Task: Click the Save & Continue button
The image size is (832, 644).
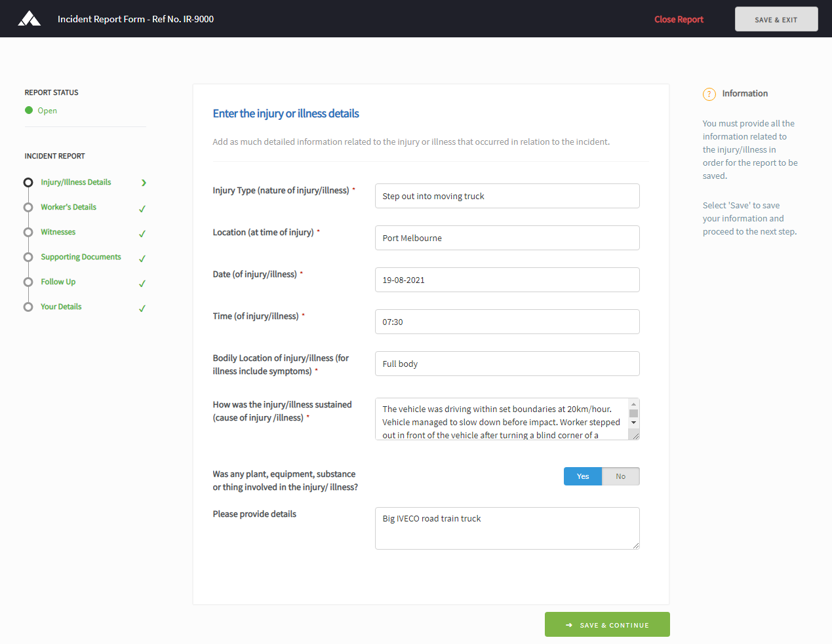Action: click(x=606, y=625)
